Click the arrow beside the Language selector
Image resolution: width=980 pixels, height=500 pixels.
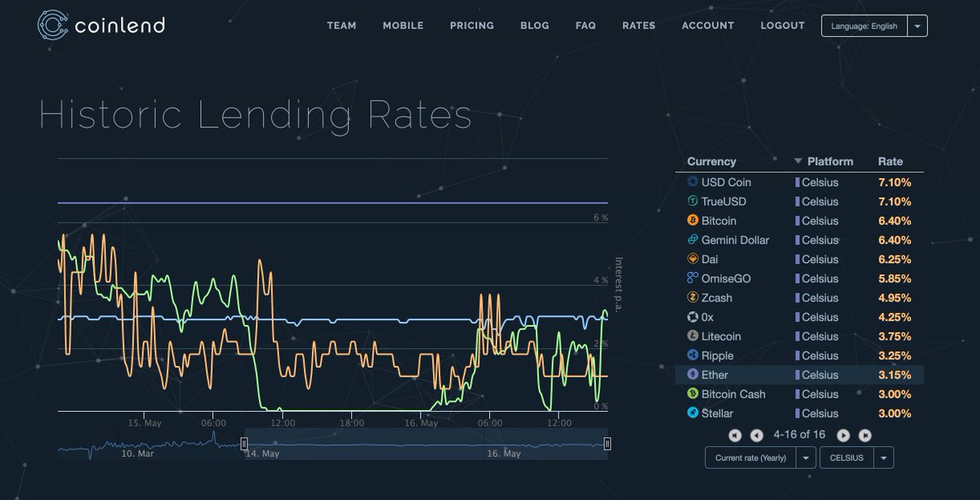[x=917, y=26]
